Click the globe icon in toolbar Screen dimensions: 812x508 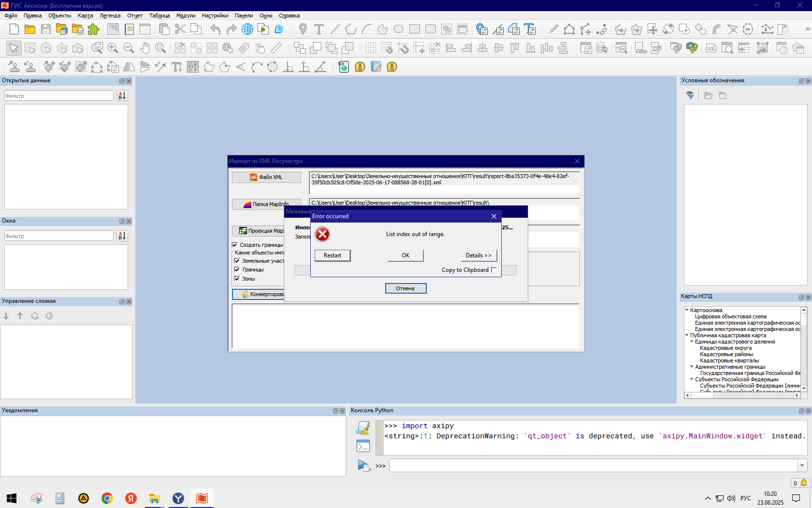(247, 29)
